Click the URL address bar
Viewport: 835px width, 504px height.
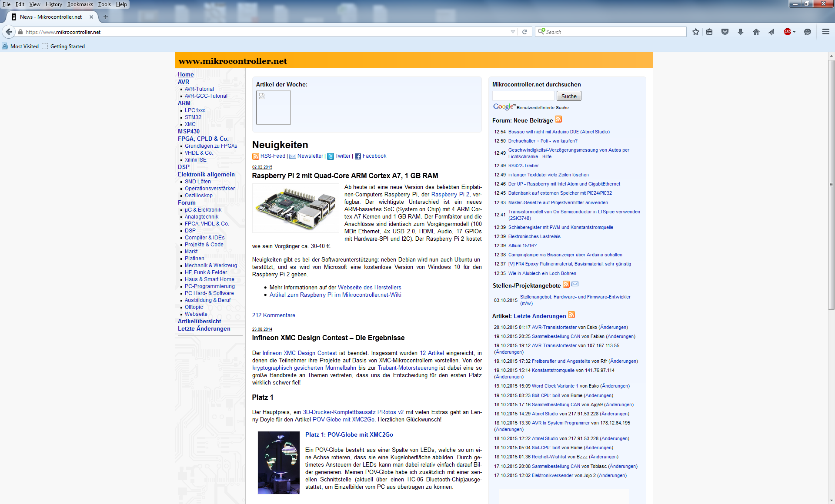[265, 32]
